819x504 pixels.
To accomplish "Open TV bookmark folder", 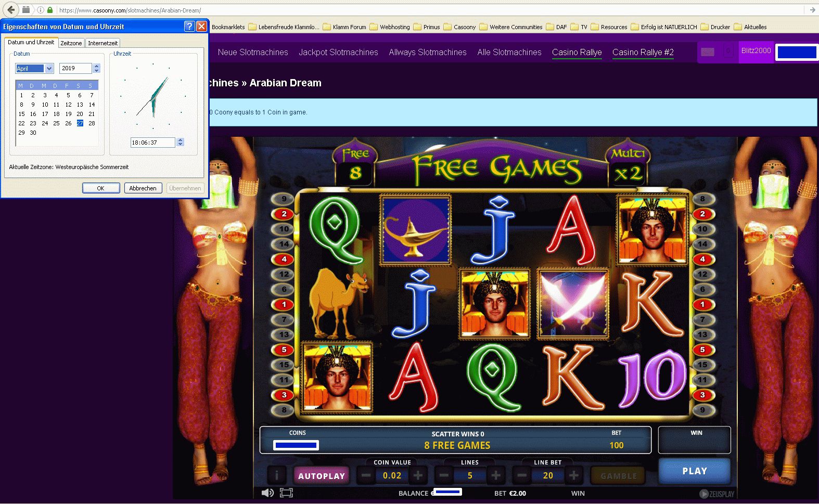I will tap(579, 27).
